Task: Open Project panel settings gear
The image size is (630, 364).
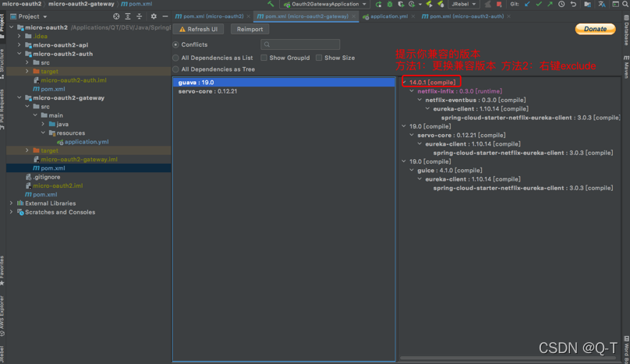Action: (x=154, y=16)
